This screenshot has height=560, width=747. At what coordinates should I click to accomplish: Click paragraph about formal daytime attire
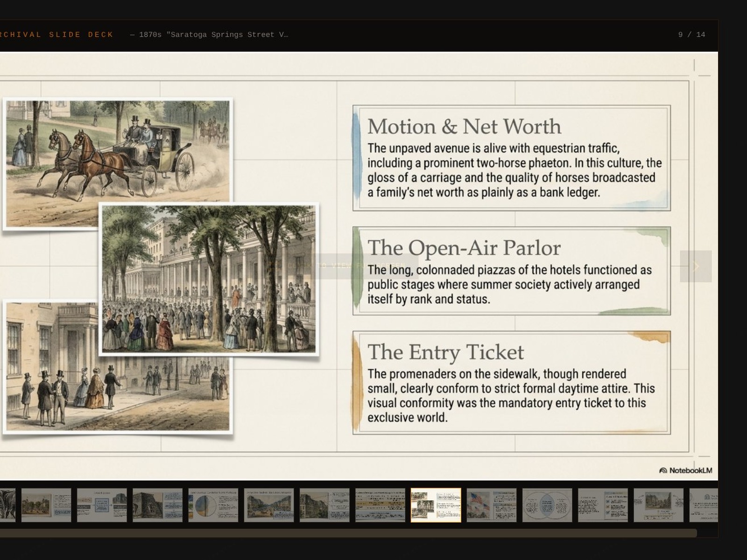[511, 396]
